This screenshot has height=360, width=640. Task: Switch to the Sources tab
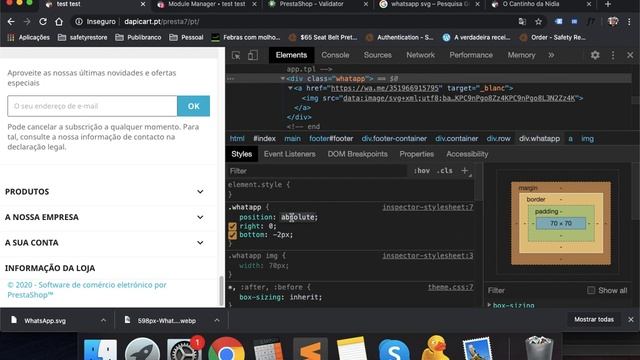378,55
